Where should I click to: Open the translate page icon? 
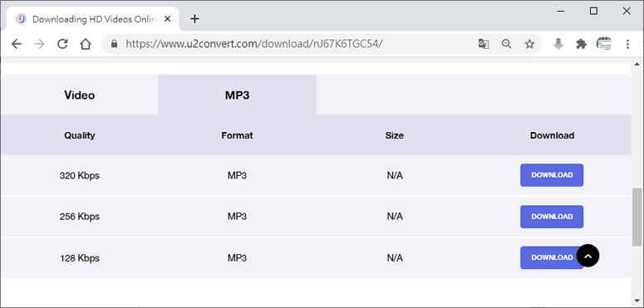[484, 44]
